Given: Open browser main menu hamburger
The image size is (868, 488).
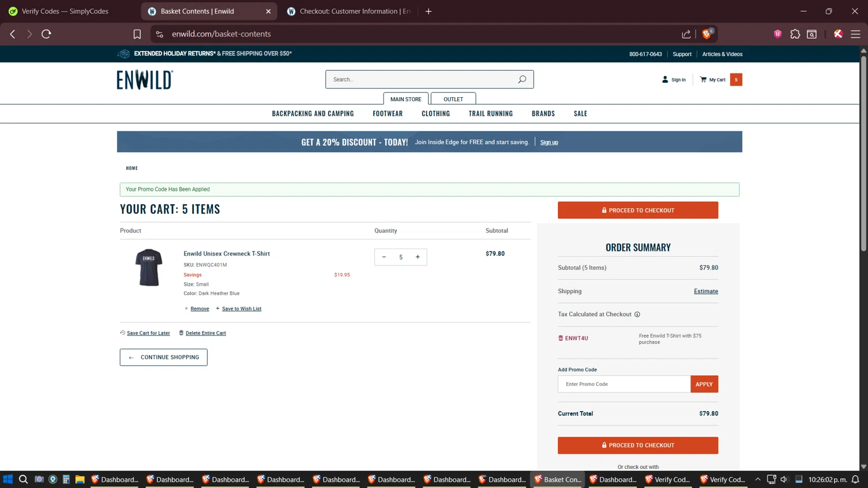Looking at the screenshot, I should click(x=855, y=34).
